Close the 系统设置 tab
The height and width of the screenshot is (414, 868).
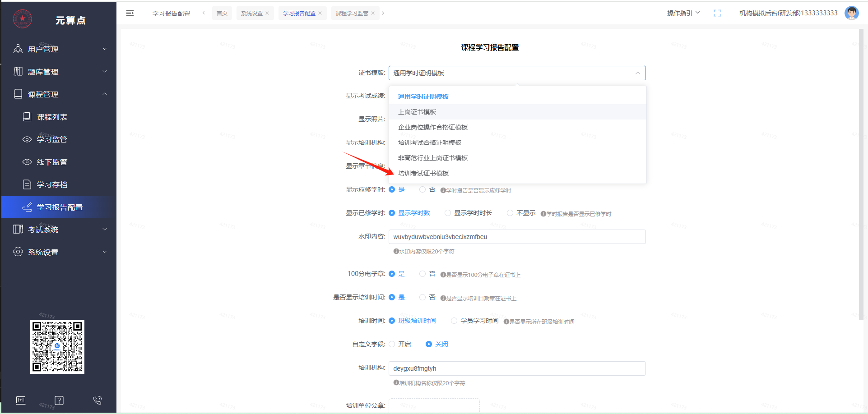(267, 13)
